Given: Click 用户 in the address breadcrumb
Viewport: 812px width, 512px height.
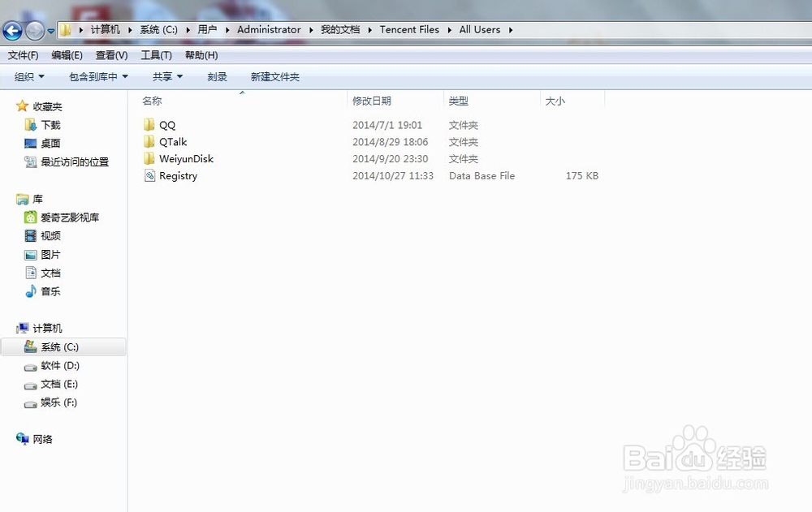Looking at the screenshot, I should pyautogui.click(x=207, y=29).
